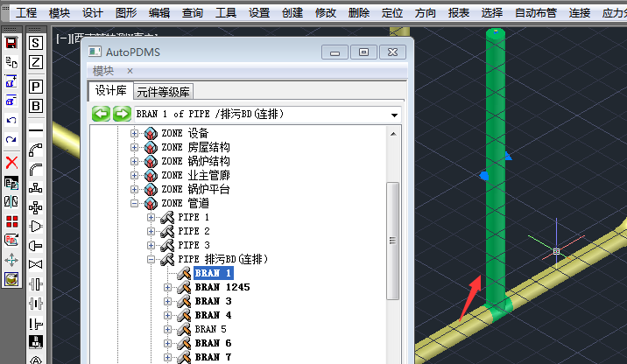This screenshot has width=627, height=364.
Task: Click the red X delete icon
Action: tap(11, 163)
